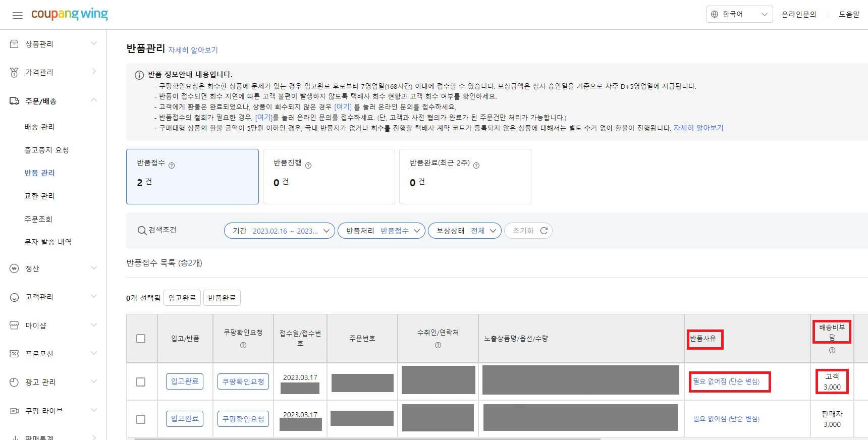
Task: Toggle the select-all header checkbox
Action: click(141, 339)
